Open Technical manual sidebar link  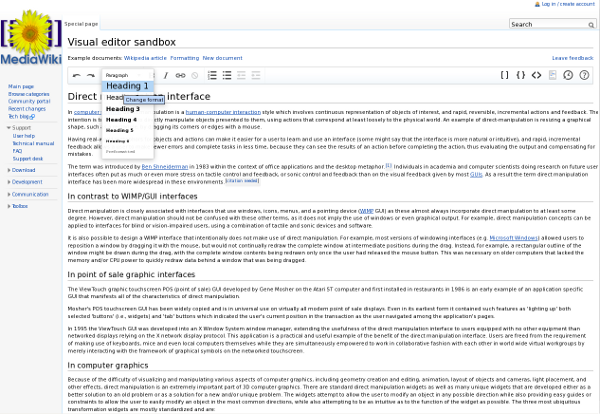click(33, 143)
